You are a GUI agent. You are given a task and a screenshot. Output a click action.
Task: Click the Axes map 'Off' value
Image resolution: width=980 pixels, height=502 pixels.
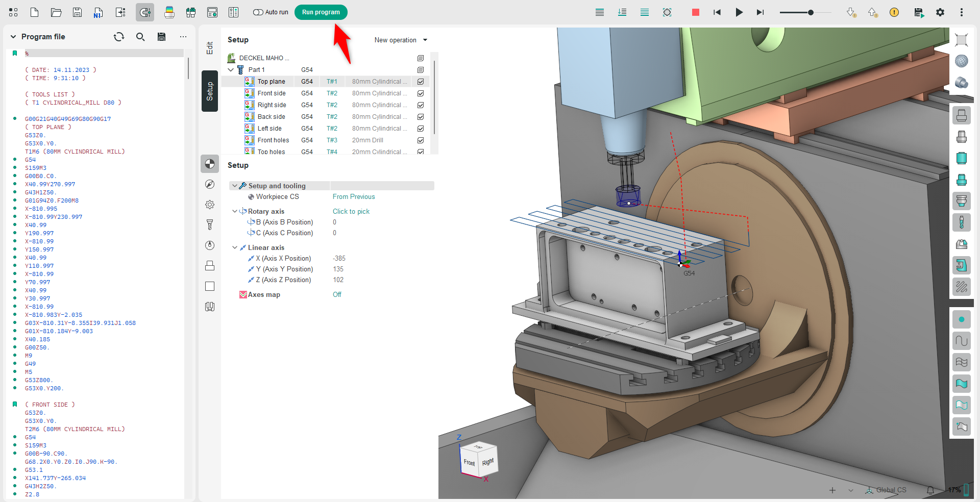337,294
